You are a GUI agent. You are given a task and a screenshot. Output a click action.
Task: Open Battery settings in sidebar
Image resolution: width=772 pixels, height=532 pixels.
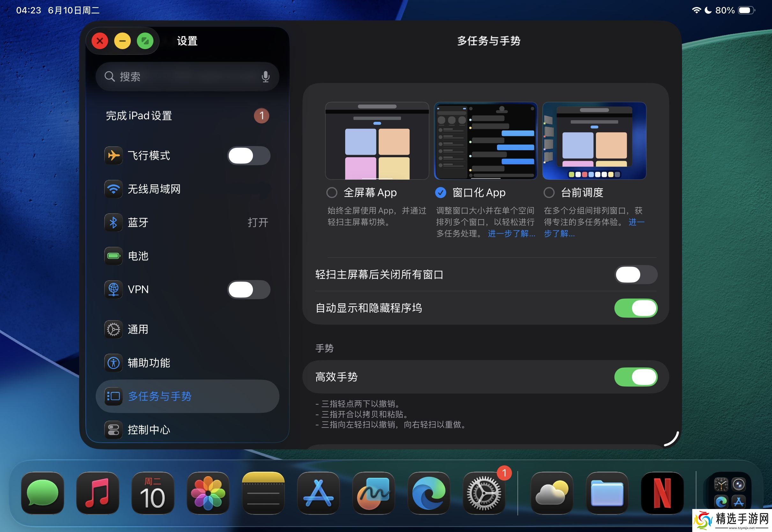[x=138, y=256]
